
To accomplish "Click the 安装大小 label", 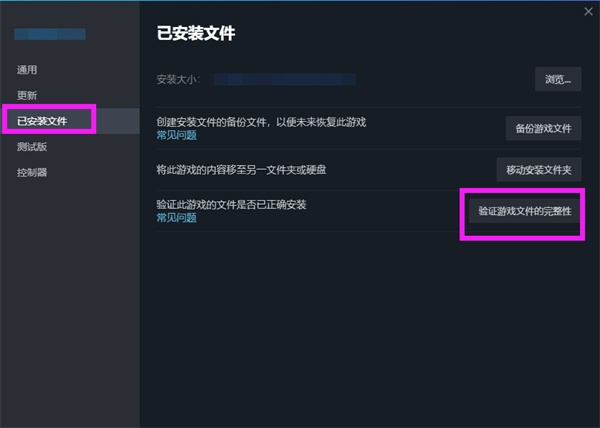I will pos(178,79).
